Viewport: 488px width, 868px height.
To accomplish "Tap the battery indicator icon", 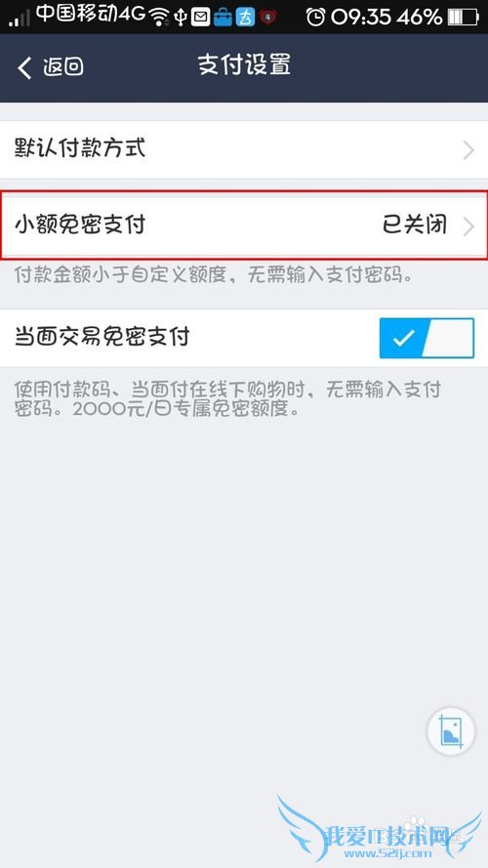I will [x=463, y=18].
